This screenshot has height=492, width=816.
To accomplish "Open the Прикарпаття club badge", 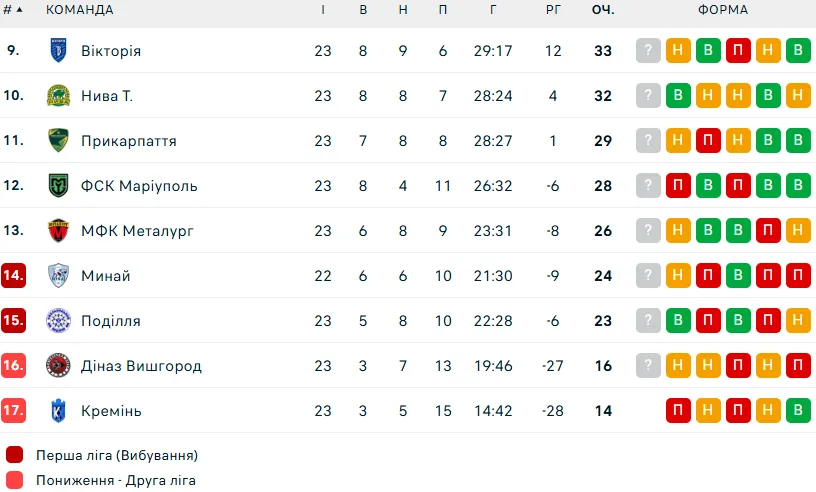I will pos(58,141).
